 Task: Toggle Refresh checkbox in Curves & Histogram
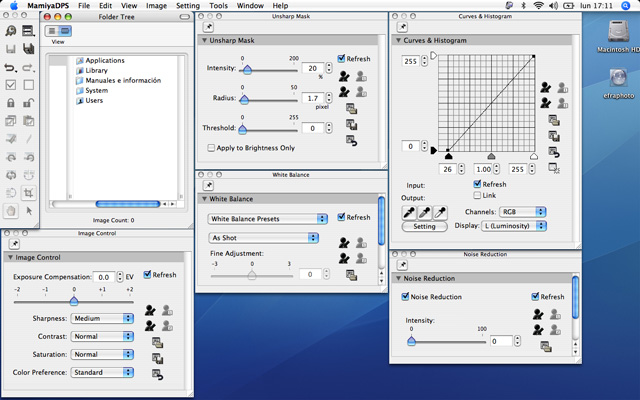coord(477,184)
